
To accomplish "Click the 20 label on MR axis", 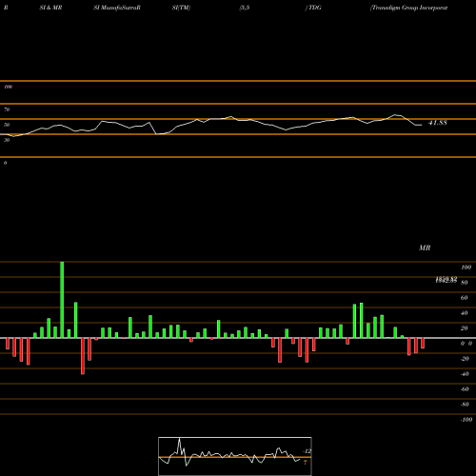I will pos(465,328).
